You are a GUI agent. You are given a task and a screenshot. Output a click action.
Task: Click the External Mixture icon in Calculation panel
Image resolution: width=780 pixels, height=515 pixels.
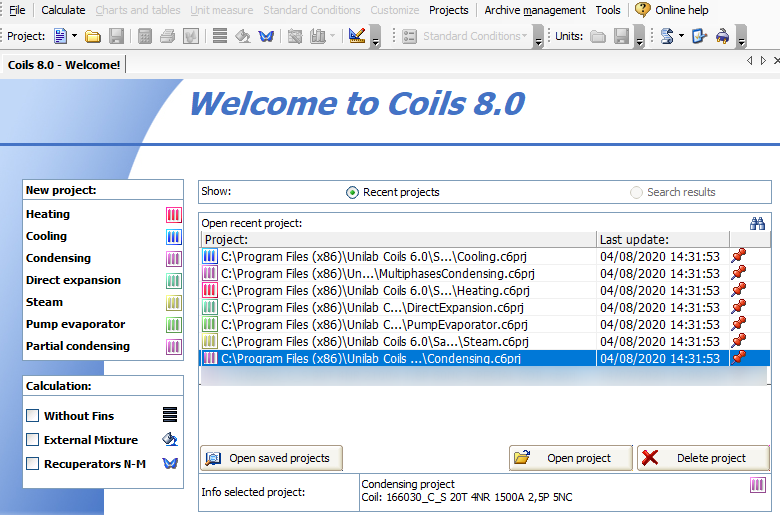click(x=170, y=439)
